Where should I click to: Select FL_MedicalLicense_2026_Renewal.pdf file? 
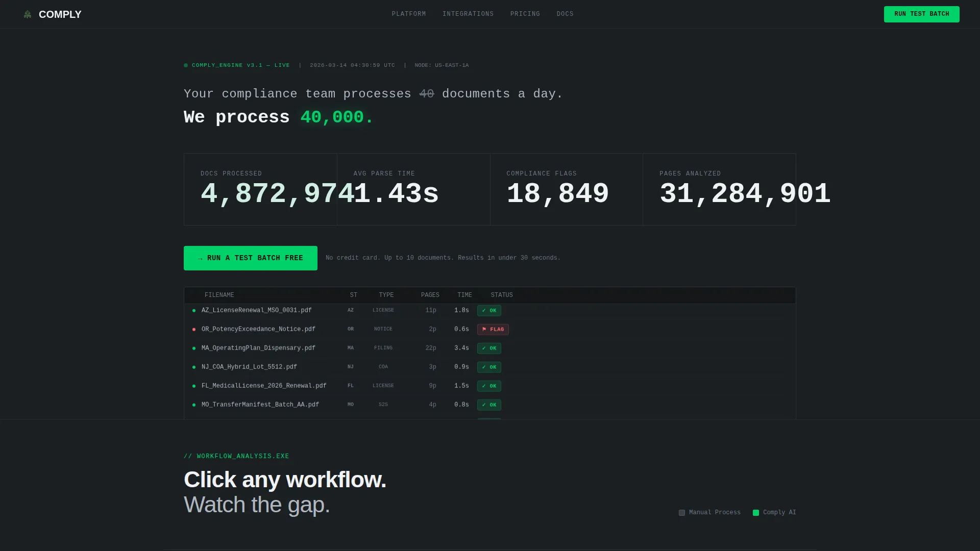click(x=264, y=386)
